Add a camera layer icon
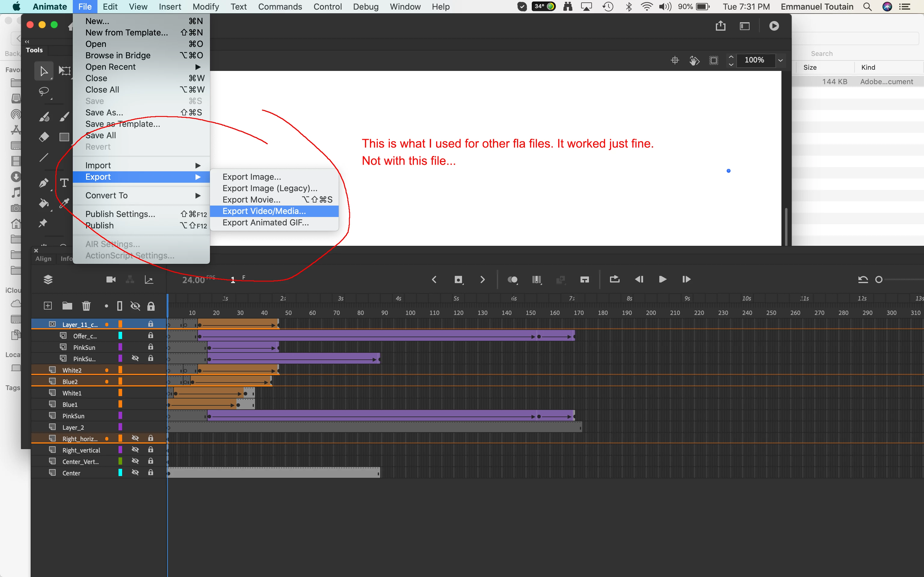 (111, 280)
